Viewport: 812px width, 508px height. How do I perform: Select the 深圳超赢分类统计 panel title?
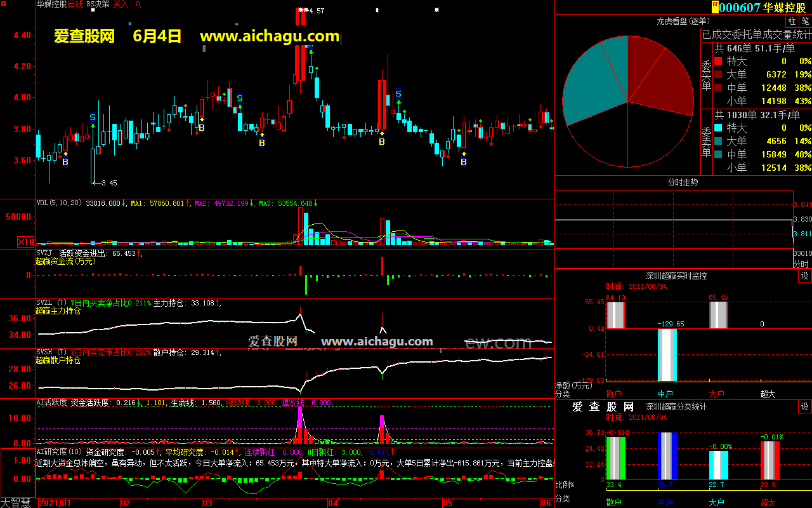click(676, 406)
